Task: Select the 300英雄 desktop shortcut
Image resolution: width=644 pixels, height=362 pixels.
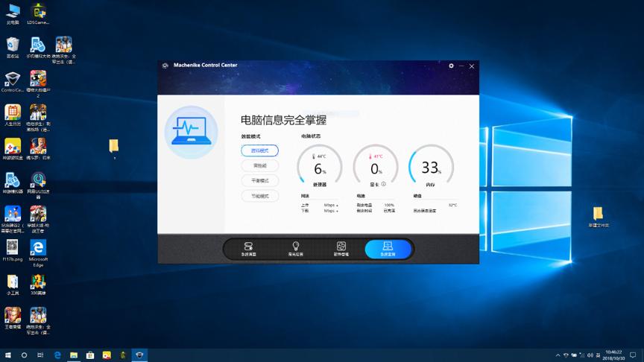Action: [x=38, y=285]
